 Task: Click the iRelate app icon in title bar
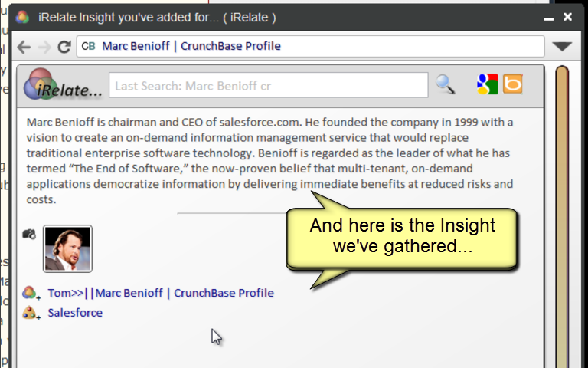click(22, 18)
